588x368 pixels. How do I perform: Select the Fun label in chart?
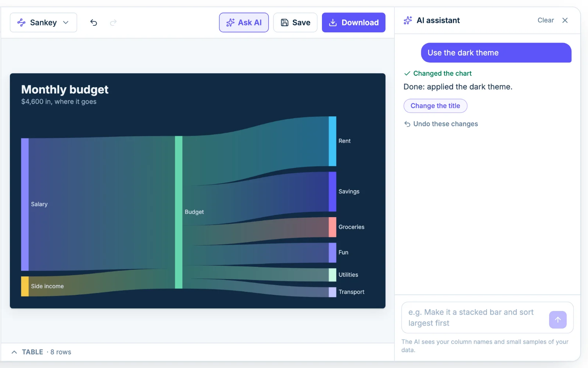343,252
